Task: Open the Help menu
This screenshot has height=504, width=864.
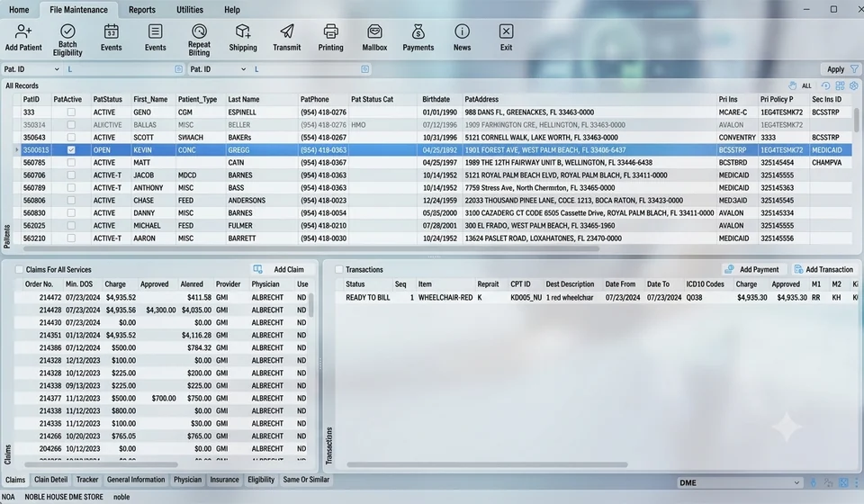Action: (232, 9)
